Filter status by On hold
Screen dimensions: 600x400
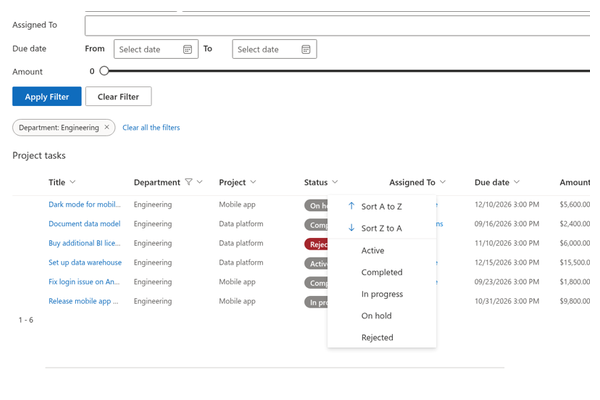tap(382, 316)
